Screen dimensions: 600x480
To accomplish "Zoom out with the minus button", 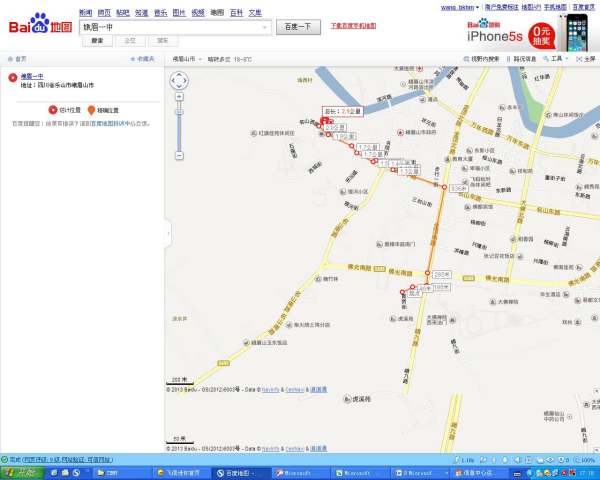I will click(x=179, y=155).
